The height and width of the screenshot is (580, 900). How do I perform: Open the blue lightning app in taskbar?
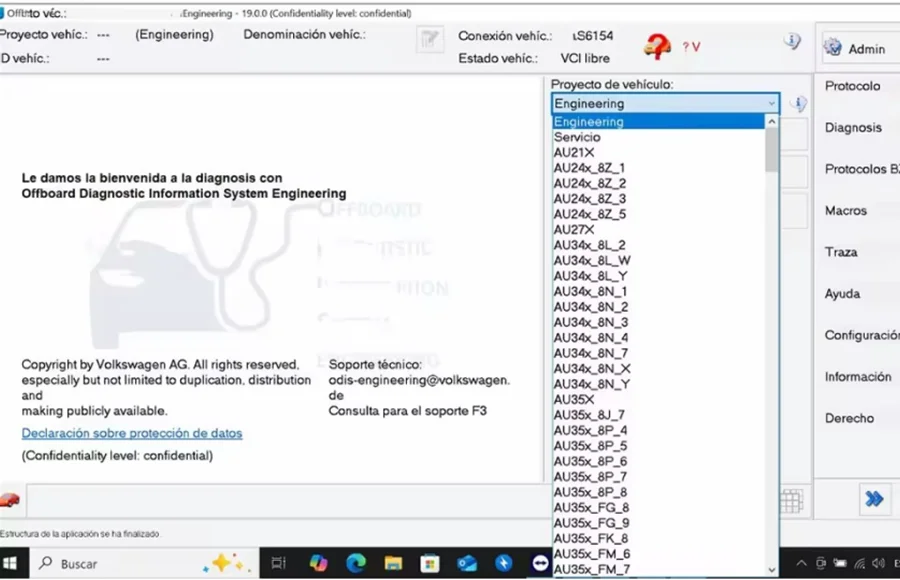point(504,563)
